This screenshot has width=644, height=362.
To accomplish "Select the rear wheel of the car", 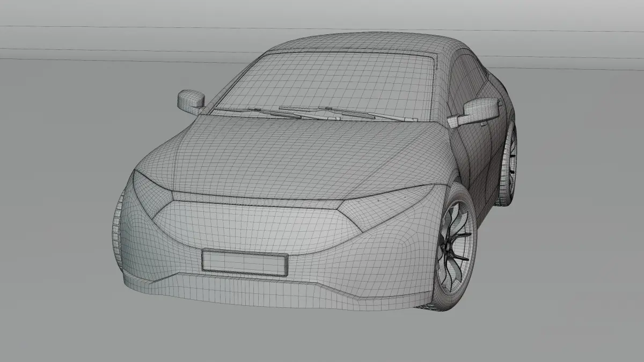I will point(508,164).
